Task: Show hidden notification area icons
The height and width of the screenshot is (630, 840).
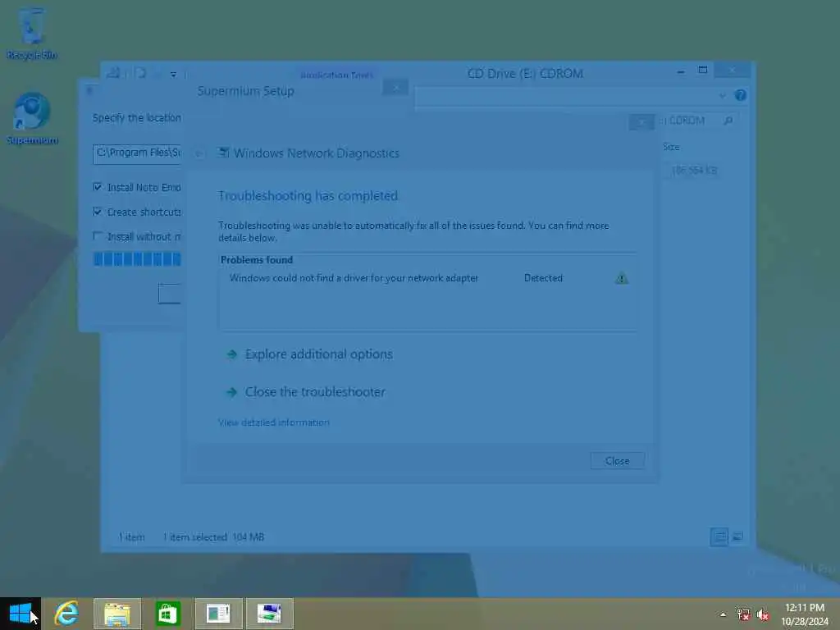Action: [724, 614]
